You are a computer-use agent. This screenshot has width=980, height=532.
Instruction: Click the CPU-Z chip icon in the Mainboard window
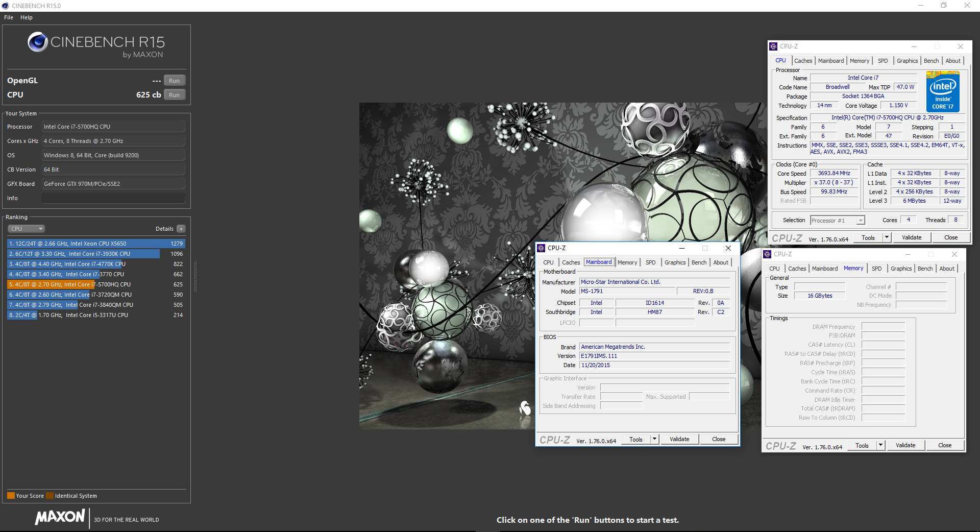(x=541, y=248)
